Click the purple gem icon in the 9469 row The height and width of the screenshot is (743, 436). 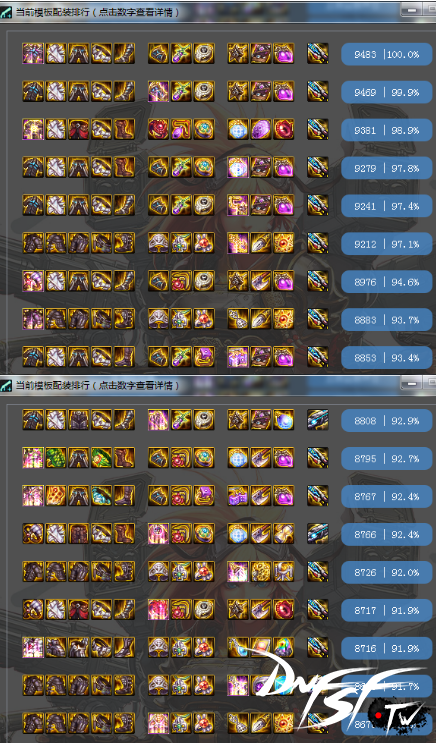click(x=283, y=91)
